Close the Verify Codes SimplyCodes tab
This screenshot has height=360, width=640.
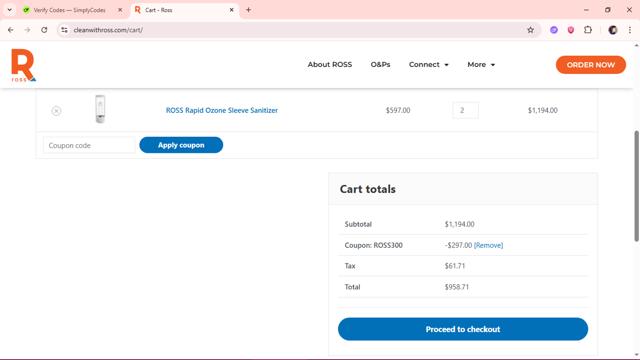[x=120, y=10]
